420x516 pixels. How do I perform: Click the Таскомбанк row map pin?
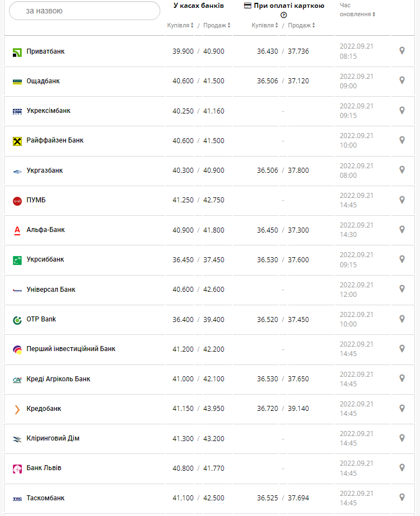pyautogui.click(x=402, y=497)
